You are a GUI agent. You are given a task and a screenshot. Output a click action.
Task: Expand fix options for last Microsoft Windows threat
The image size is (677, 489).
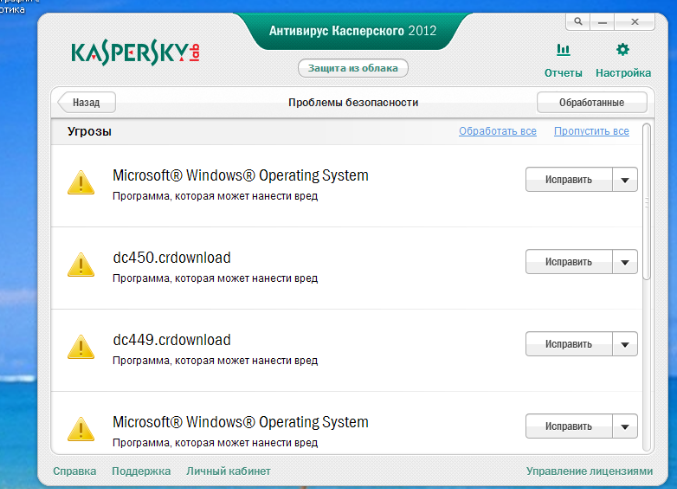pyautogui.click(x=625, y=426)
